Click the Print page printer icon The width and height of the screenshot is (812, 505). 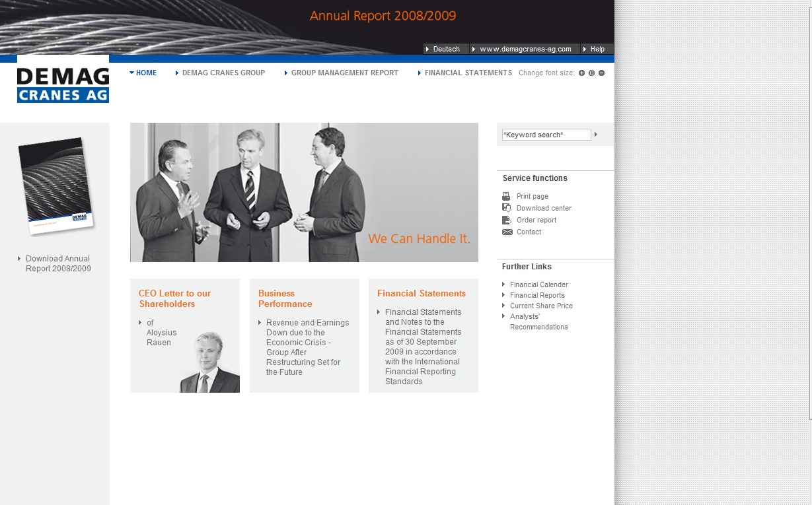[506, 196]
